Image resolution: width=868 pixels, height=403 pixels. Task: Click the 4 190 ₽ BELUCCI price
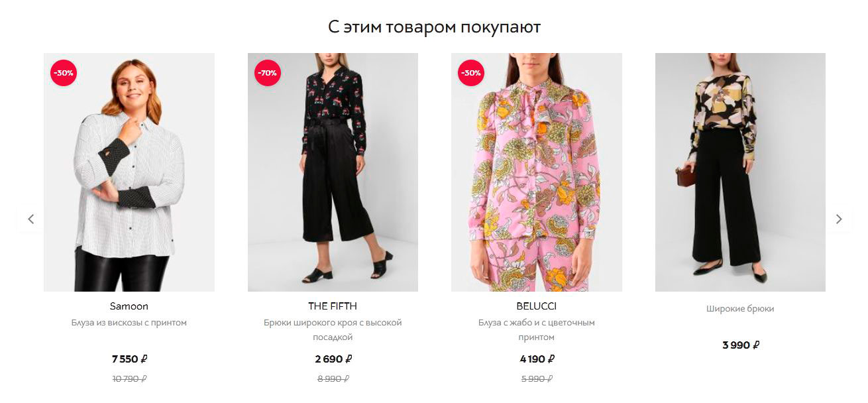(537, 359)
